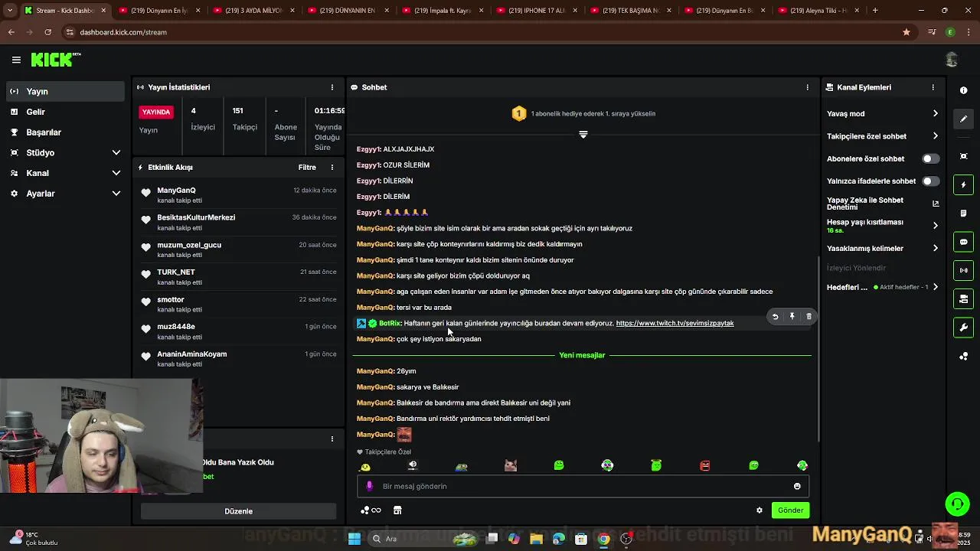Open external link for Yapay Zeka Sohbet Denetimi

pyautogui.click(x=936, y=204)
